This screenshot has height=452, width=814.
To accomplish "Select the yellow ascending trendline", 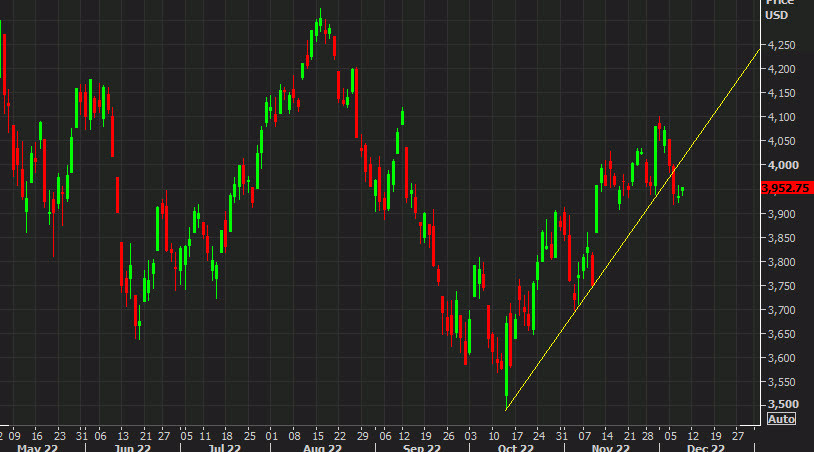I will pyautogui.click(x=633, y=229).
